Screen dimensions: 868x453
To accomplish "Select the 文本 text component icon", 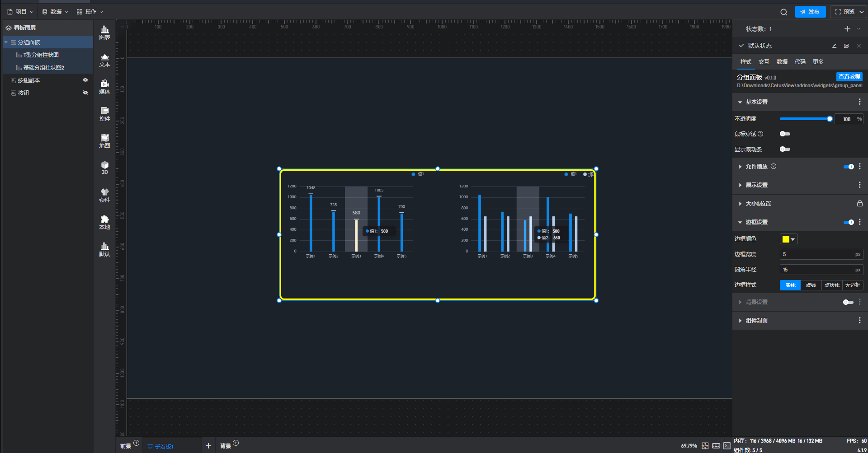I will pyautogui.click(x=104, y=60).
